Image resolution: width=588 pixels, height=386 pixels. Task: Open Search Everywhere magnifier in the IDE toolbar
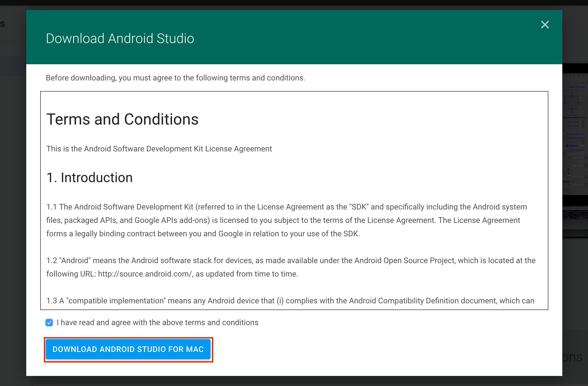click(x=583, y=75)
